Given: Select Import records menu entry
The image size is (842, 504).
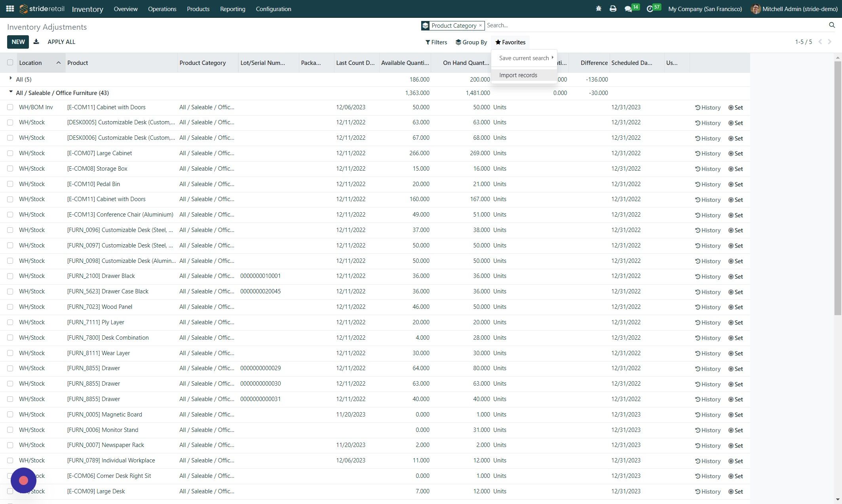Looking at the screenshot, I should pos(518,75).
